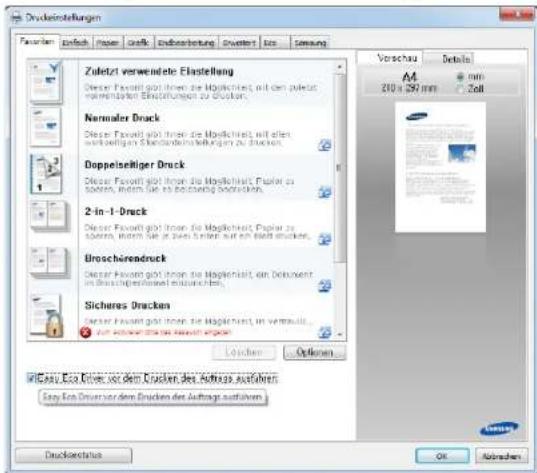Image resolution: width=537 pixels, height=473 pixels.
Task: Click the A4 page preview thumbnail
Action: click(x=440, y=167)
